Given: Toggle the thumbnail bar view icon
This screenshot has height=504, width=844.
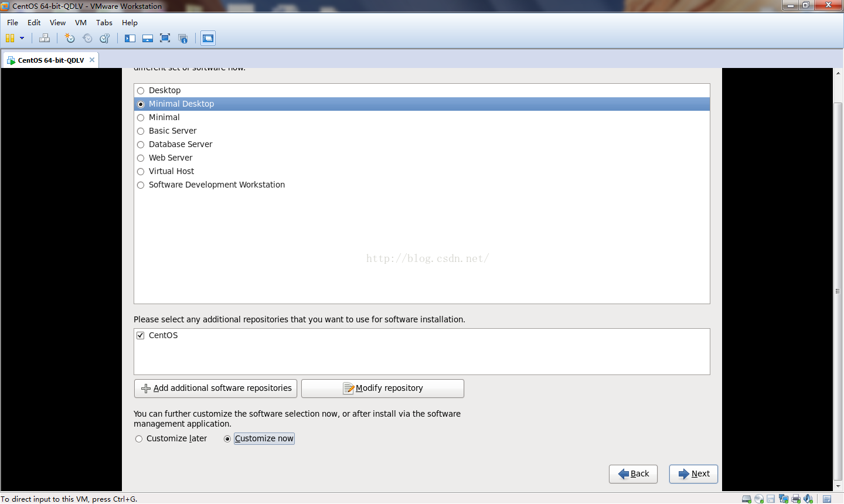Looking at the screenshot, I should click(x=148, y=38).
